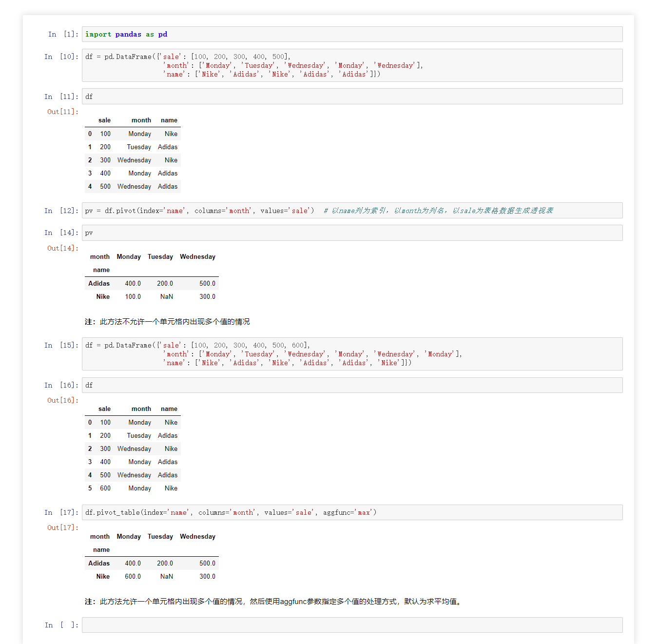Click the In [11] cell containing df
The image size is (657, 644).
pyautogui.click(x=352, y=97)
